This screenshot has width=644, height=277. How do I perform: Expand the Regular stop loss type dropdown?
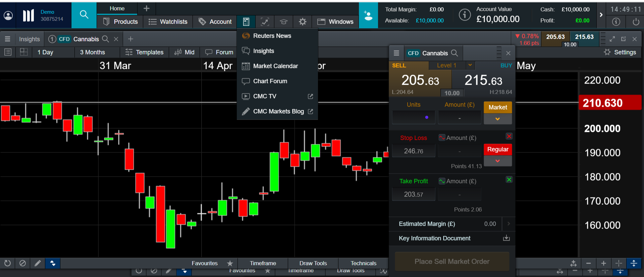click(498, 161)
